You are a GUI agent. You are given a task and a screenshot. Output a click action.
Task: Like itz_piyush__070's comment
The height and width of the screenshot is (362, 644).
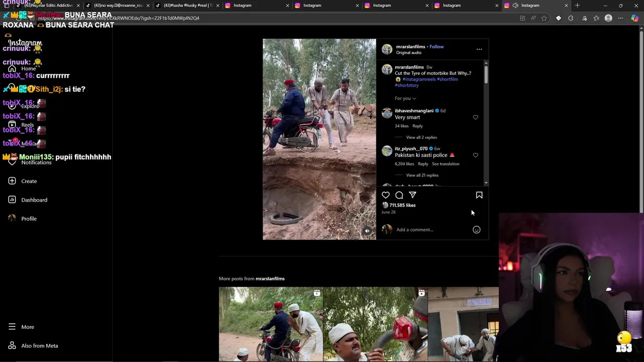(475, 155)
